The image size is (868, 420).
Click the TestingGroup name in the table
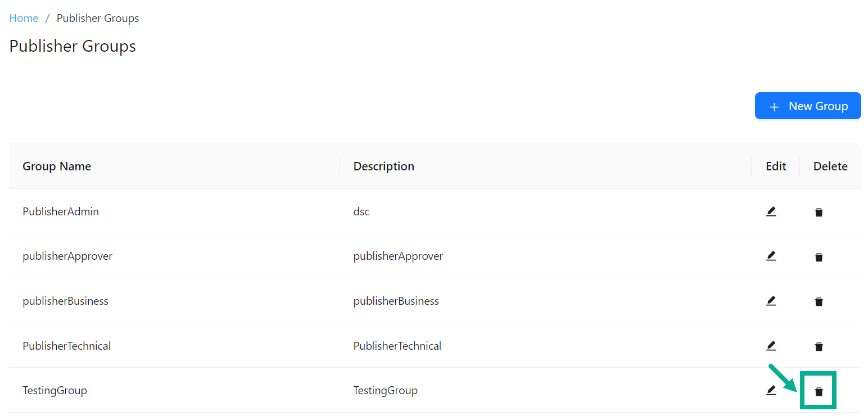pyautogui.click(x=55, y=390)
